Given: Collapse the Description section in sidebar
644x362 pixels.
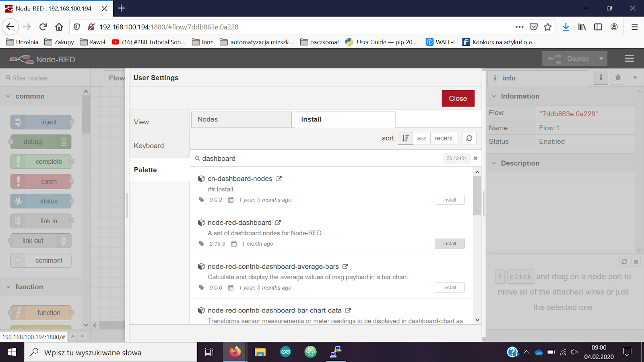Looking at the screenshot, I should coord(560,163).
